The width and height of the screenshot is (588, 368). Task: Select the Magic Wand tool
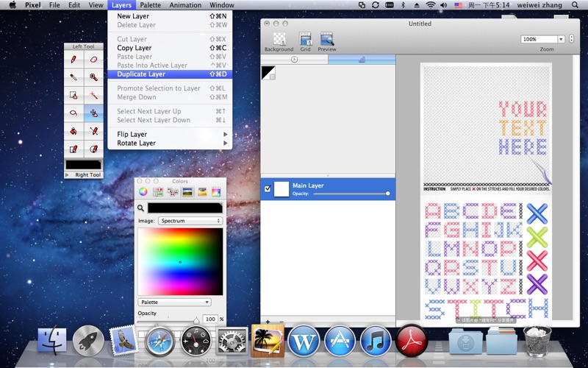(94, 95)
